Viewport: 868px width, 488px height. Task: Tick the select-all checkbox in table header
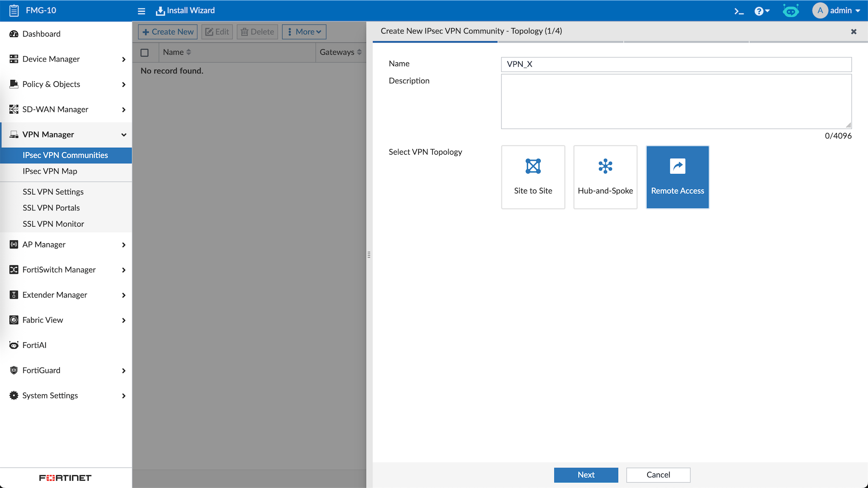pyautogui.click(x=145, y=52)
